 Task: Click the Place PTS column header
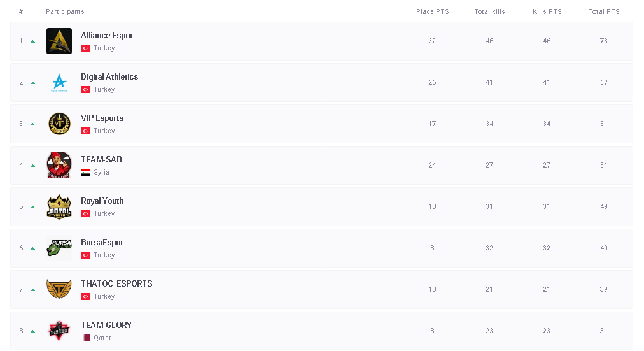432,12
